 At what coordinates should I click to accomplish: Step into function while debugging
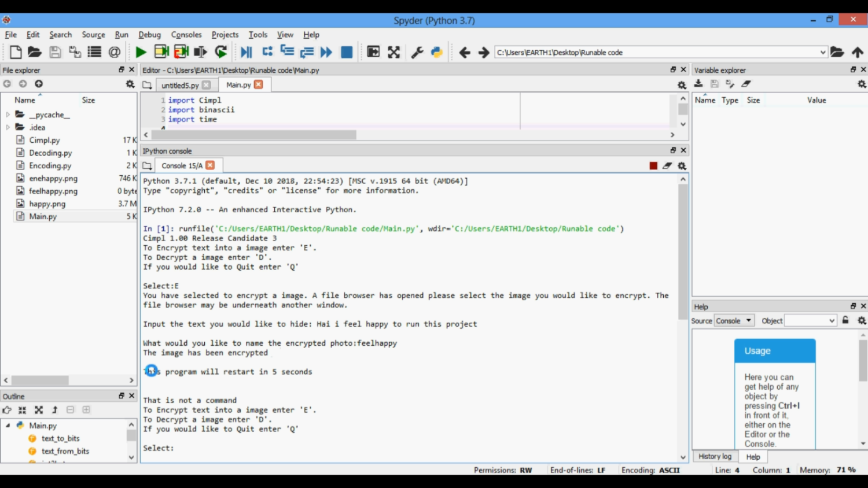287,51
